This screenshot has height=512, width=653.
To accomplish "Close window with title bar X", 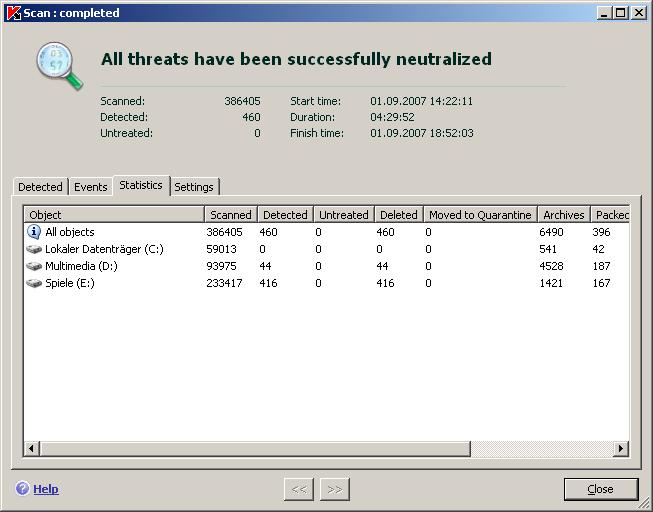I will (638, 13).
